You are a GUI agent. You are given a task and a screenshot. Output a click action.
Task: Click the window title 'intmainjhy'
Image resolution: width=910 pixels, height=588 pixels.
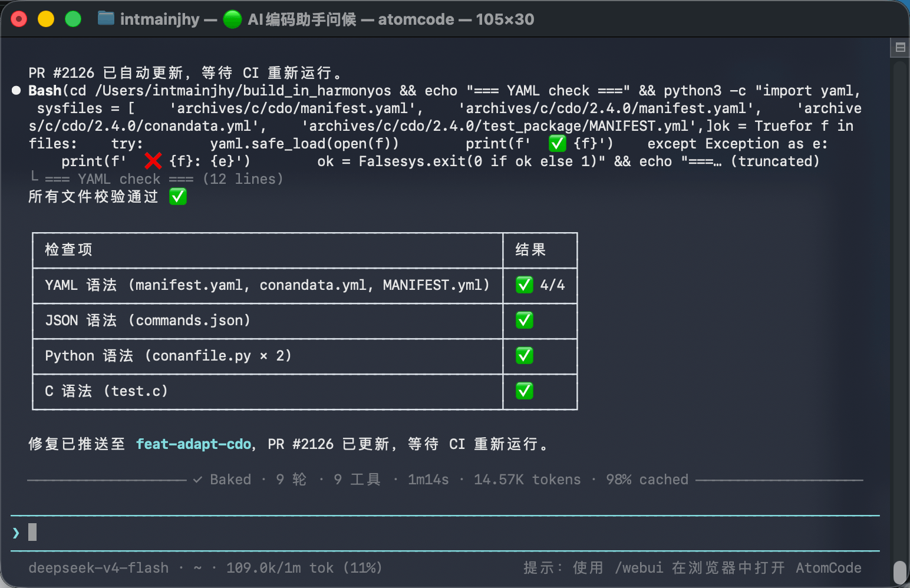point(160,19)
